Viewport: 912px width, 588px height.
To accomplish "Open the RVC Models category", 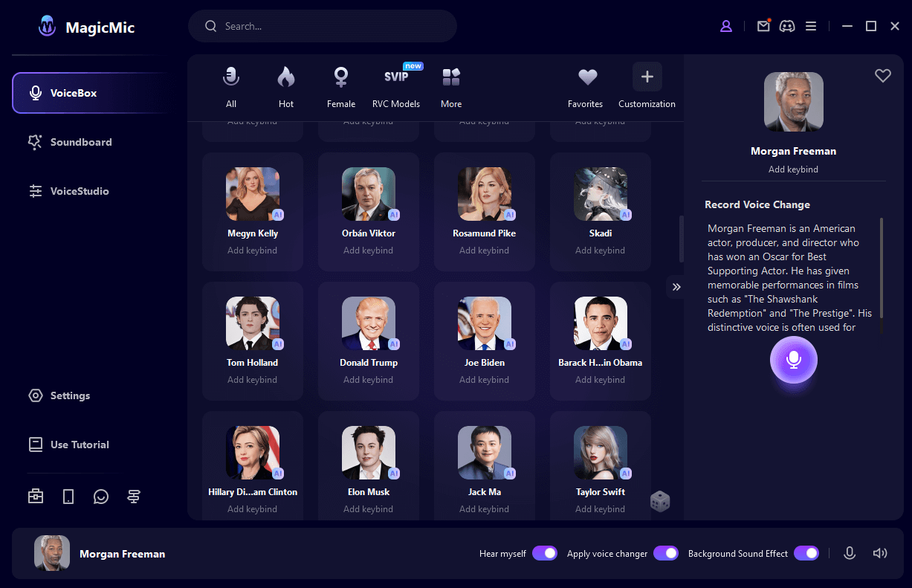I will [x=396, y=87].
